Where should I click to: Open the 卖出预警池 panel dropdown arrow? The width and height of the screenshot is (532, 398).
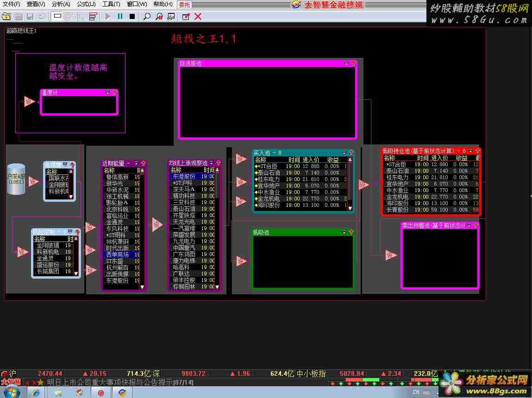coord(469,225)
